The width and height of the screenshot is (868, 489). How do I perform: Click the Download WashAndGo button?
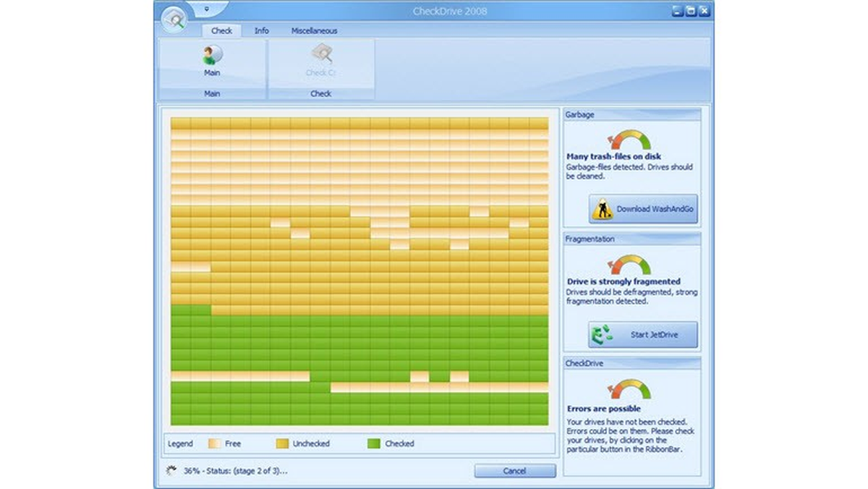click(x=643, y=209)
